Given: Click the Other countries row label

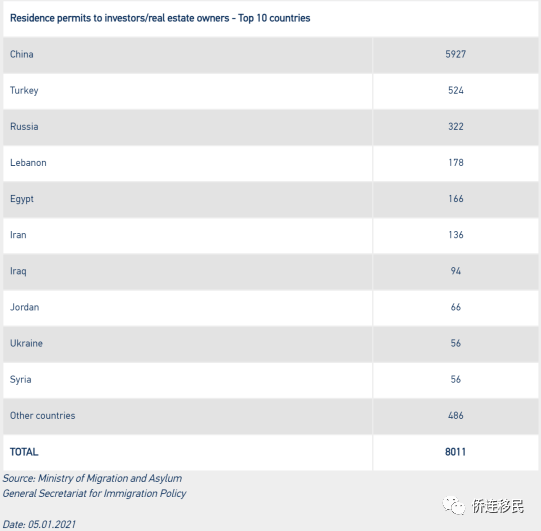Looking at the screenshot, I should [42, 415].
